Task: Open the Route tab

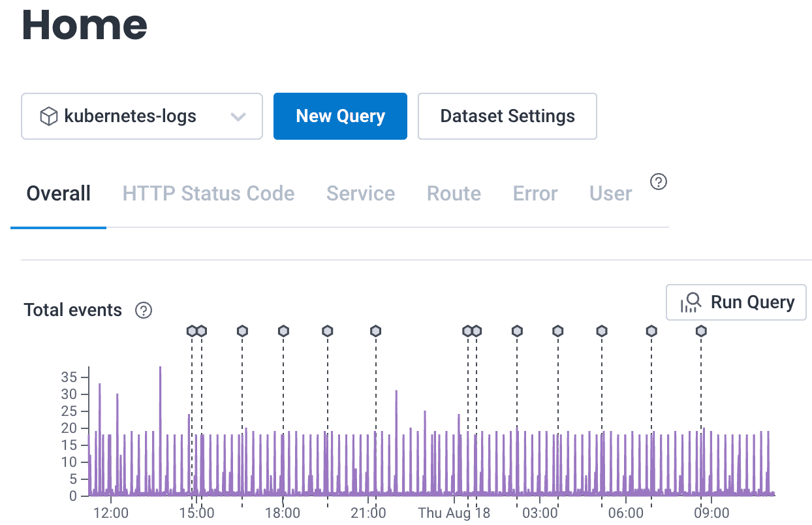Action: coord(454,194)
